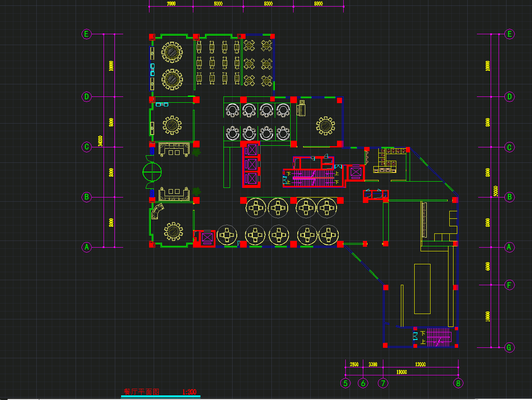Click grid bubble E beside the 34000 dimension
Viewport: 532px width, 400px height.
coord(86,34)
